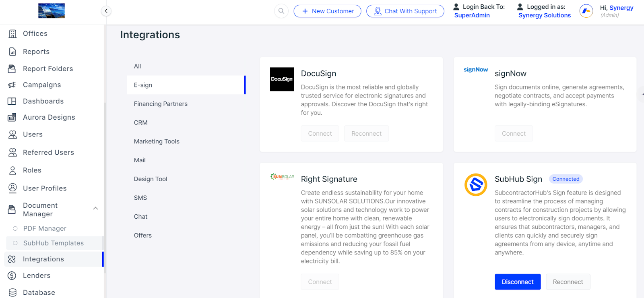Switch to the Financing Partners category
This screenshot has height=298, width=644.
pos(161,103)
